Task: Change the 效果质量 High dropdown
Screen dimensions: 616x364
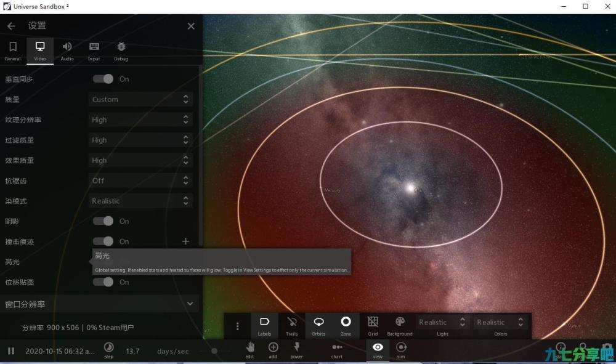Action: [x=140, y=160]
